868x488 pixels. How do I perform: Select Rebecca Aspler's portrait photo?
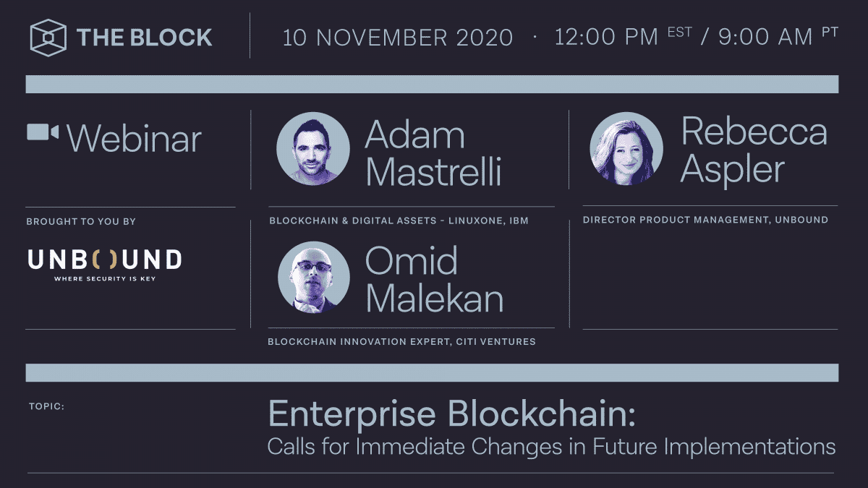coord(626,148)
